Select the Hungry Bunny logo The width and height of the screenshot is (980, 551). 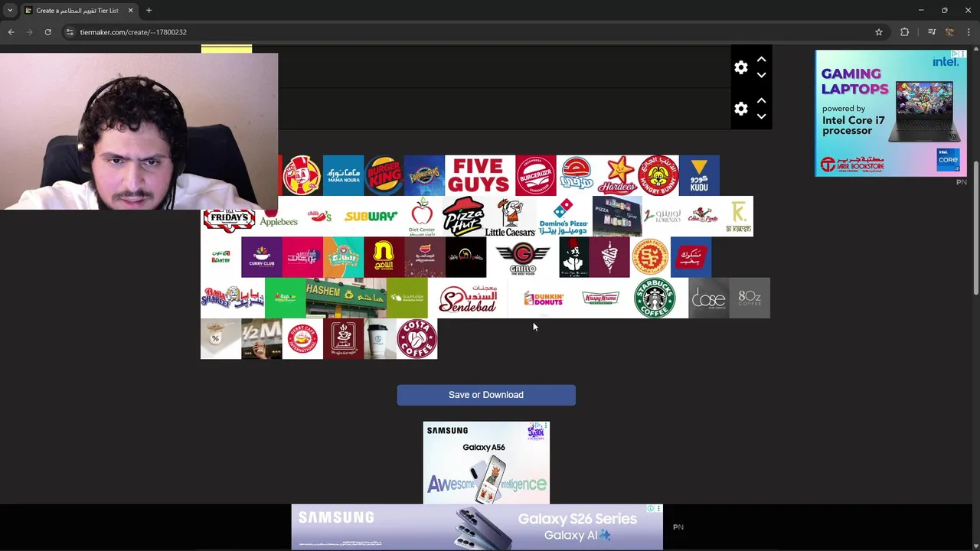[658, 175]
